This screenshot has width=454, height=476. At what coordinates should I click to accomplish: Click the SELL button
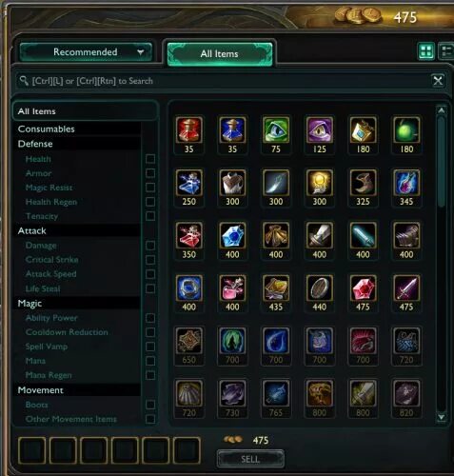pyautogui.click(x=250, y=459)
